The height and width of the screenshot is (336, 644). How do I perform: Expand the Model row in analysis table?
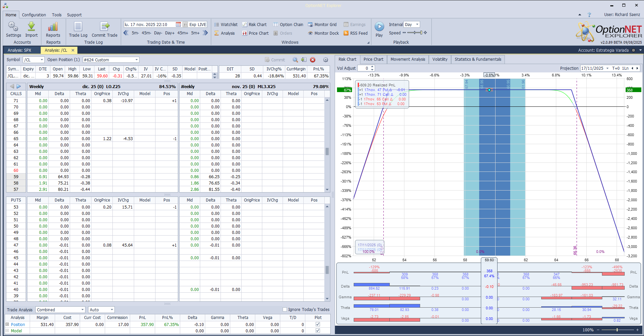[x=7, y=330]
